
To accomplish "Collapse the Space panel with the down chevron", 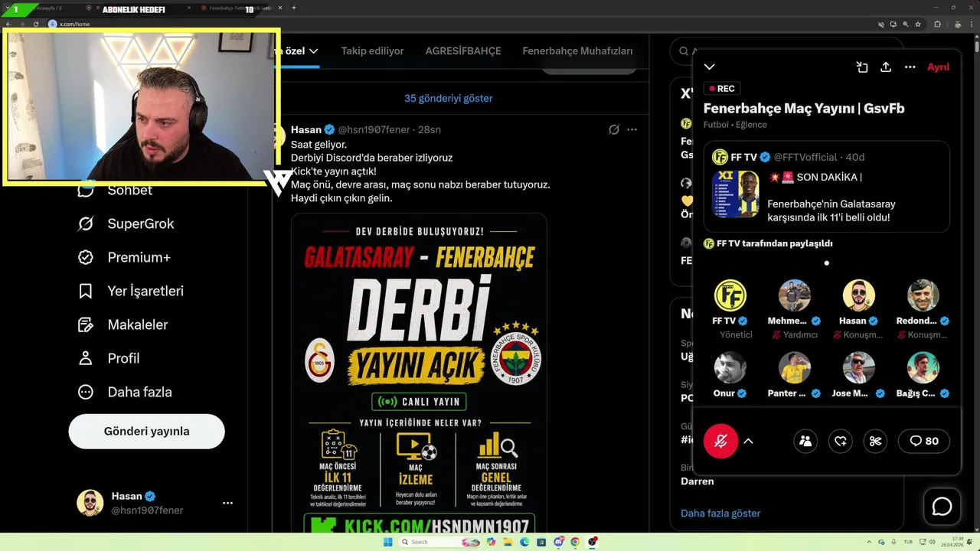I will (709, 67).
